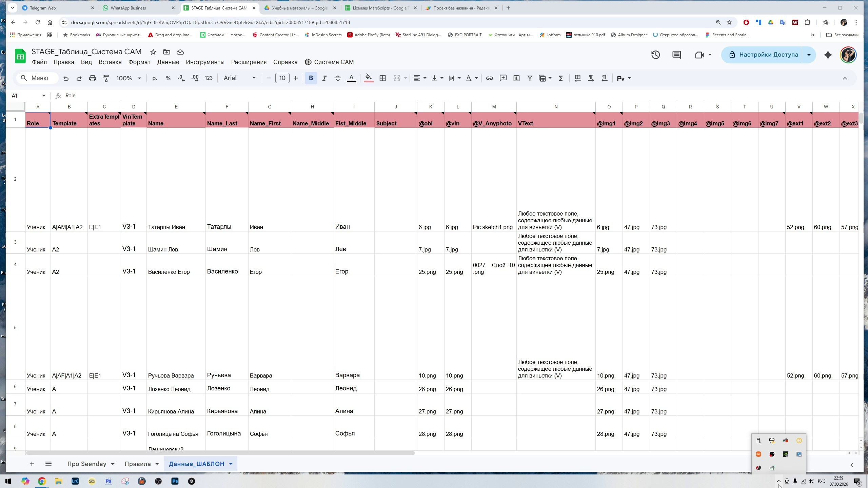Image resolution: width=868 pixels, height=488 pixels.
Task: Select the cell Татарлы Иван
Action: click(x=176, y=180)
